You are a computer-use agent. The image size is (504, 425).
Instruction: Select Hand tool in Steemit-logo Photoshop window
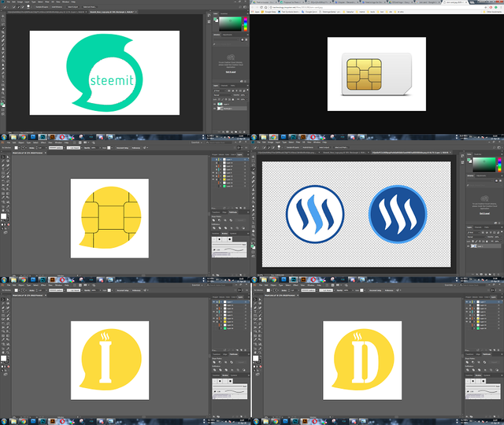point(3,89)
